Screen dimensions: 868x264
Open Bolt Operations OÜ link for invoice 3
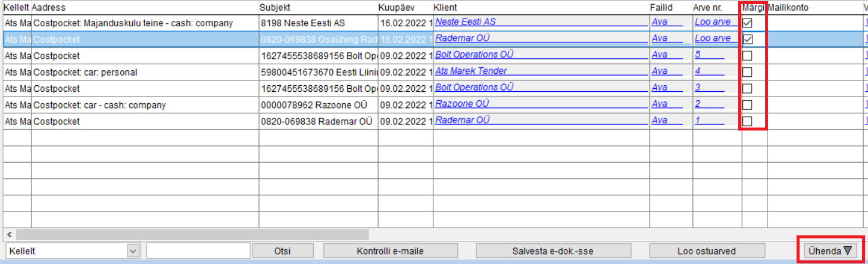[474, 87]
